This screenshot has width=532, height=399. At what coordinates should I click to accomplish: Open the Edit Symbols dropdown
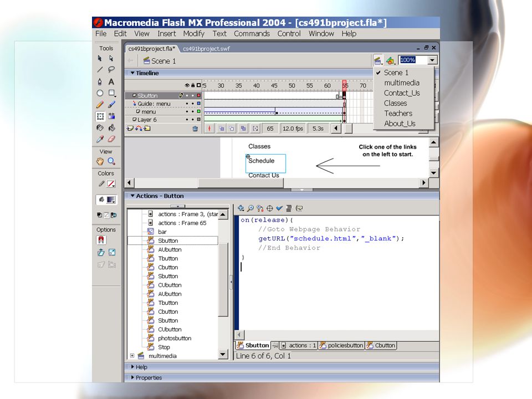[x=391, y=61]
